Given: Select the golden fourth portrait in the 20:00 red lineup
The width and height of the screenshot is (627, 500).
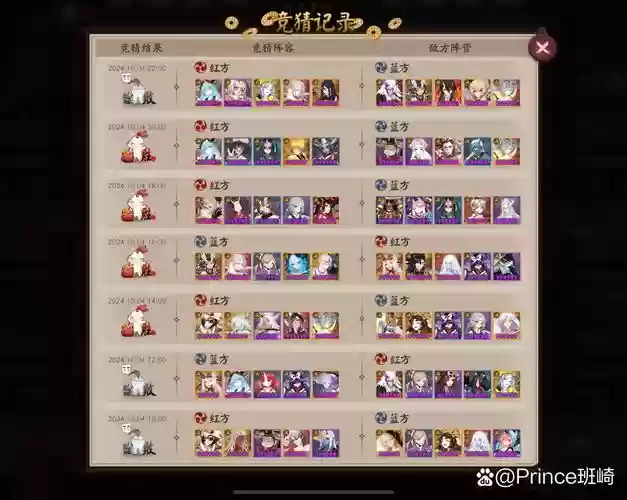Looking at the screenshot, I should (296, 151).
